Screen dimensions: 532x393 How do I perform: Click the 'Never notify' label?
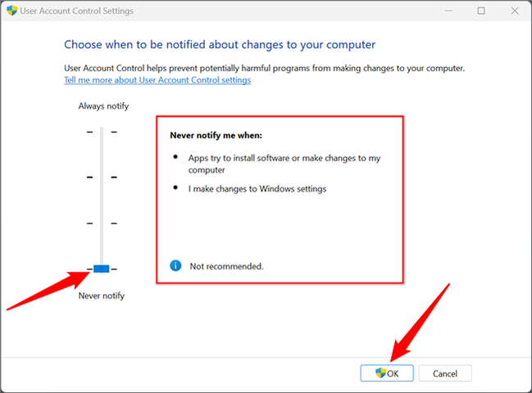102,296
